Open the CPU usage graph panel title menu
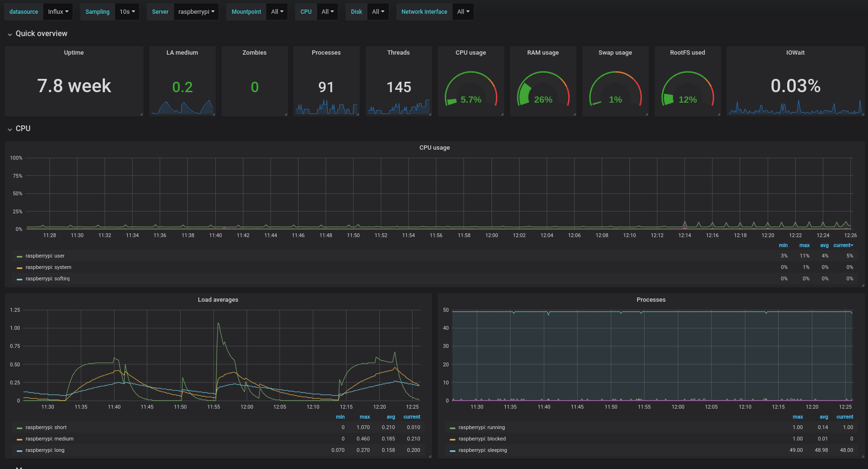The width and height of the screenshot is (868, 469). click(x=434, y=148)
